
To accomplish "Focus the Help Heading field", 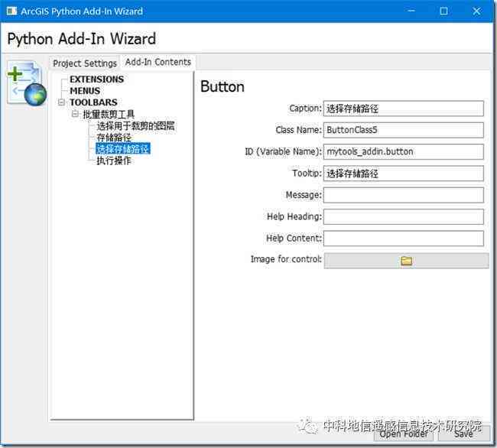I will [404, 216].
